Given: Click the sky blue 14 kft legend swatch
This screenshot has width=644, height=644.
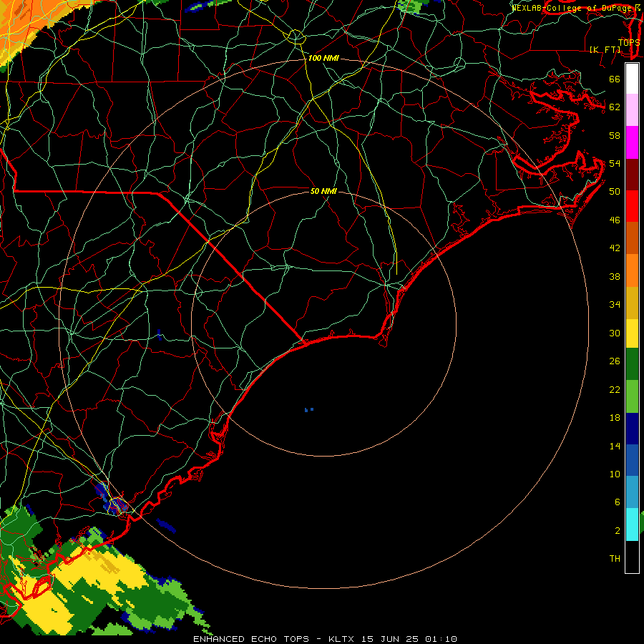Looking at the screenshot, I should coord(632,492).
